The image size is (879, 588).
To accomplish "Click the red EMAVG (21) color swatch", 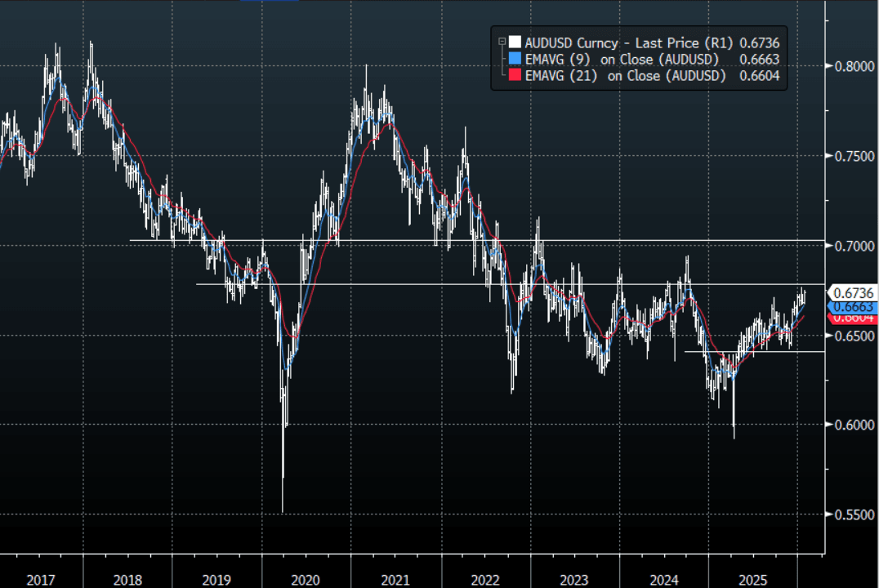I will click(514, 76).
